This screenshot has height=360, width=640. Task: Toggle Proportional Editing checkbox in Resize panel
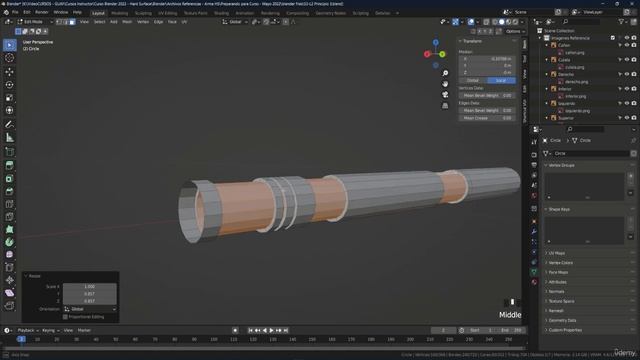(65, 317)
